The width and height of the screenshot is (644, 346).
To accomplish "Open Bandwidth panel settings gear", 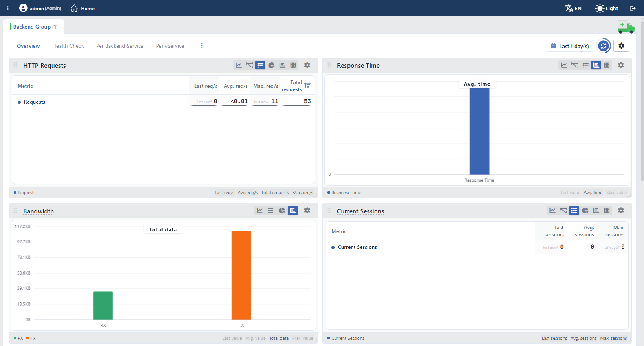I will click(307, 211).
